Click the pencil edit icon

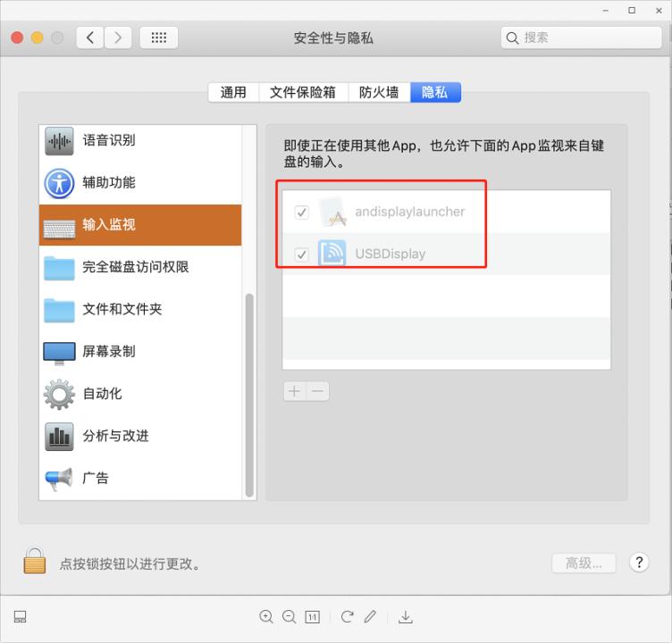370,616
